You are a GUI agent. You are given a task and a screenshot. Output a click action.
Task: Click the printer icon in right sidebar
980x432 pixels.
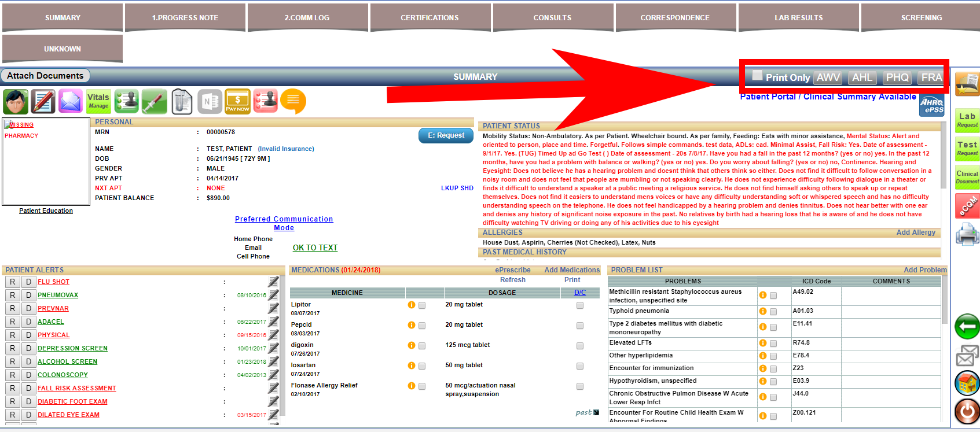click(x=967, y=235)
